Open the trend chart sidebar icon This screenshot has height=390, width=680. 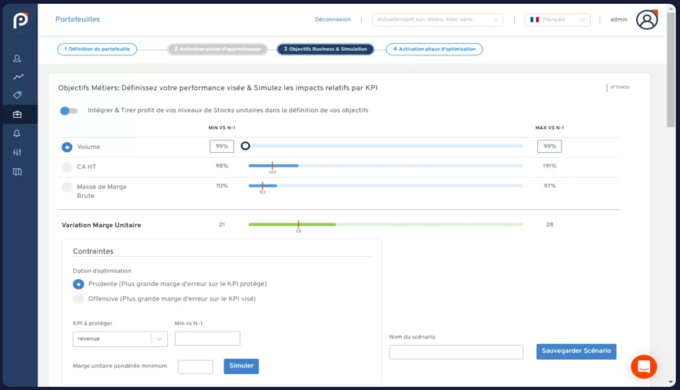coord(18,77)
